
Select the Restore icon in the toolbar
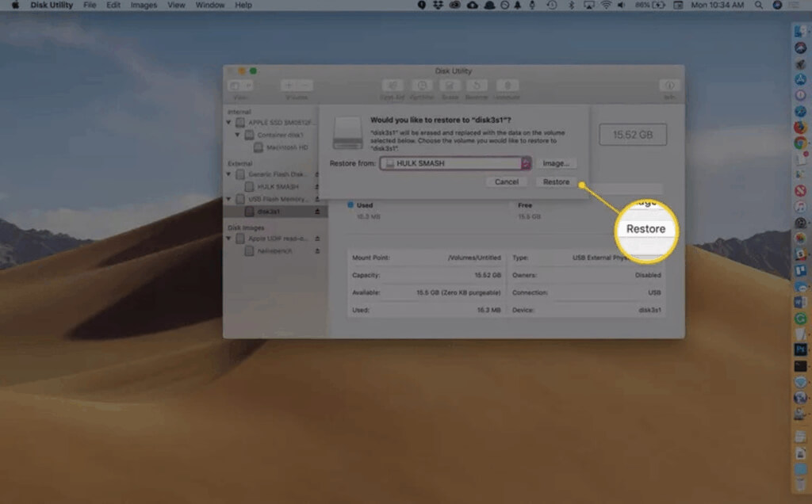coord(477,86)
